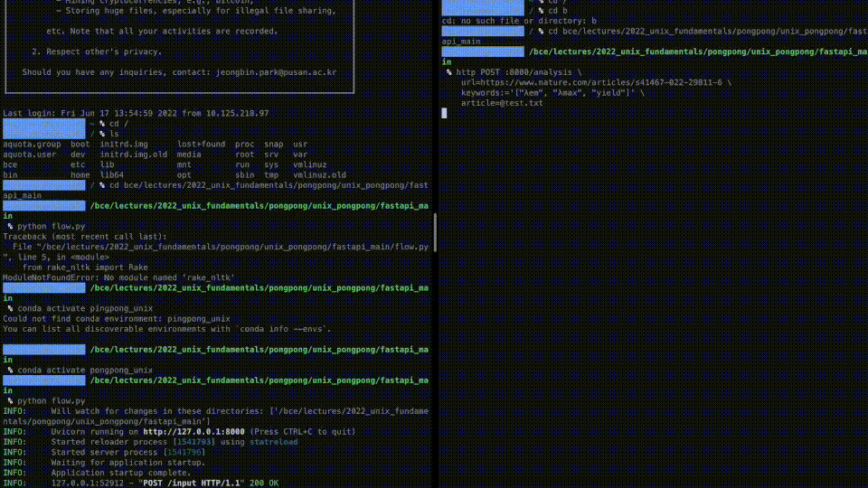The height and width of the screenshot is (488, 868).
Task: Select 'Could not find conda environment' error line
Action: [117, 319]
